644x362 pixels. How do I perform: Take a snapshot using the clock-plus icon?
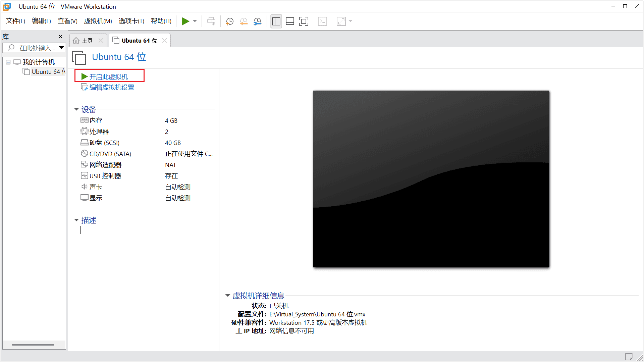230,21
